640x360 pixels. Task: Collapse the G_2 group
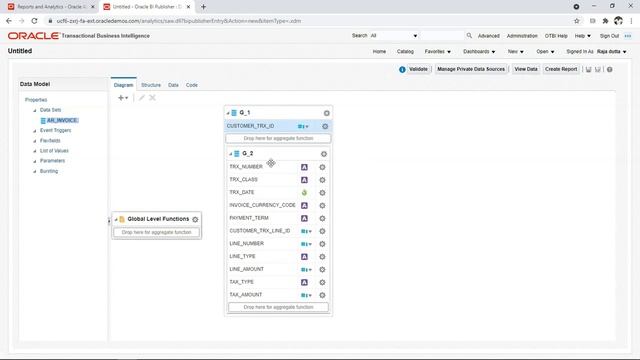tap(231, 154)
